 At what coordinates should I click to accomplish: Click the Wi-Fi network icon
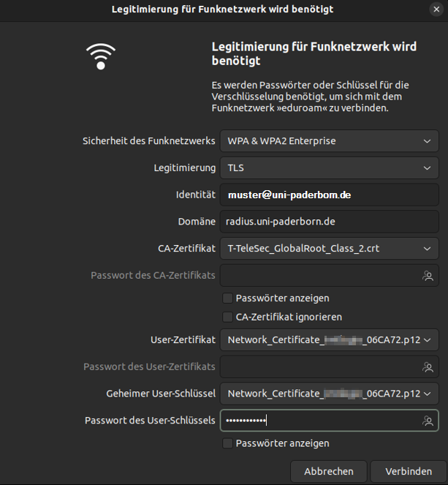tap(101, 55)
